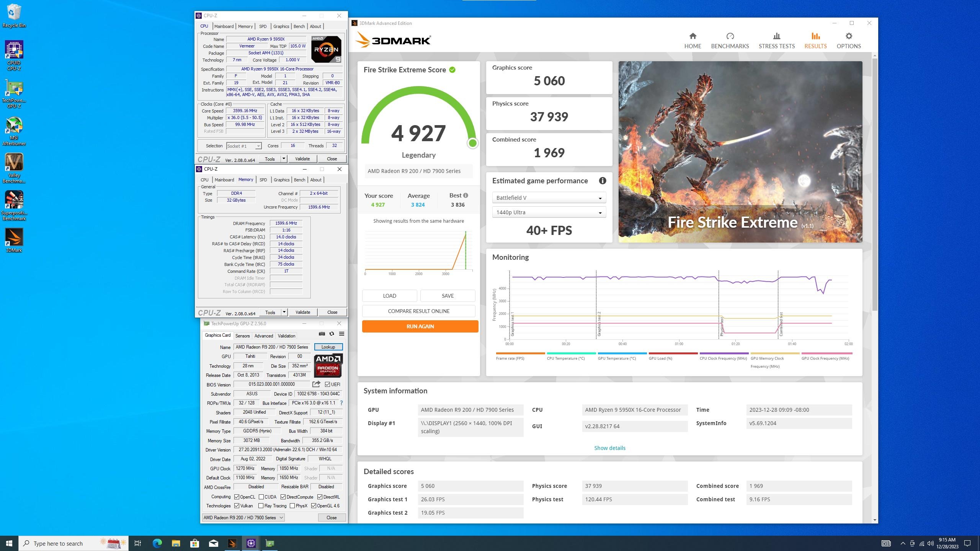Show hidden system tray icons

tap(903, 543)
